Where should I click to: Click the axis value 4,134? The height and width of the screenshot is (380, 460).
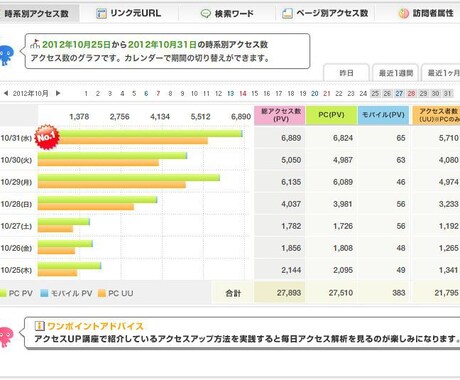pos(160,117)
